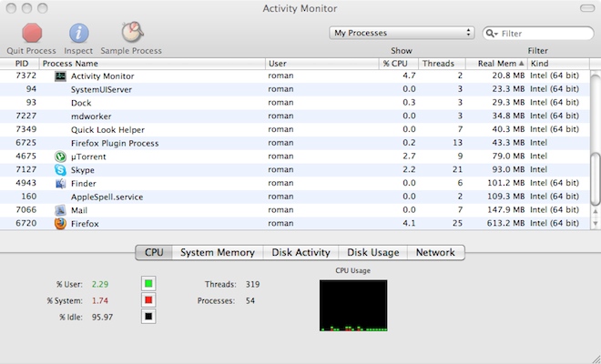
Task: Click the Mail process icon
Action: (x=60, y=210)
